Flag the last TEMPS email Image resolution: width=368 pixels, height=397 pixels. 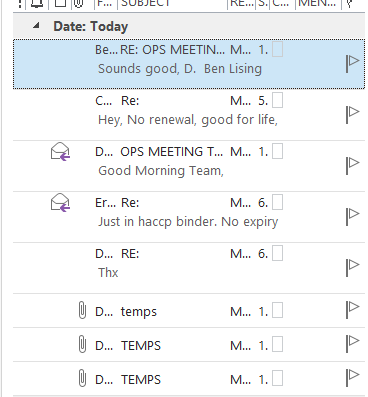pyautogui.click(x=352, y=378)
